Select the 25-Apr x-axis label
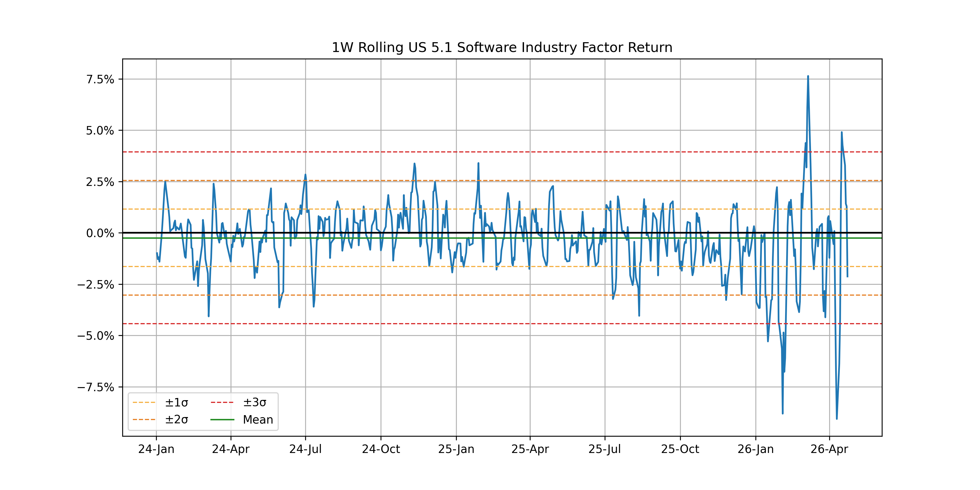Image resolution: width=980 pixels, height=490 pixels. pos(530,449)
